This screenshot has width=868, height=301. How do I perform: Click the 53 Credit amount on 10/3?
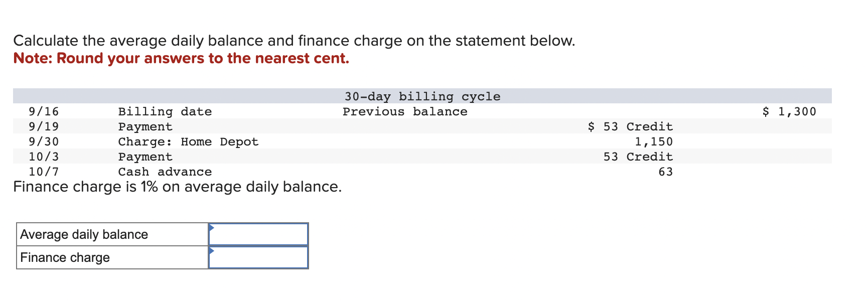click(638, 157)
